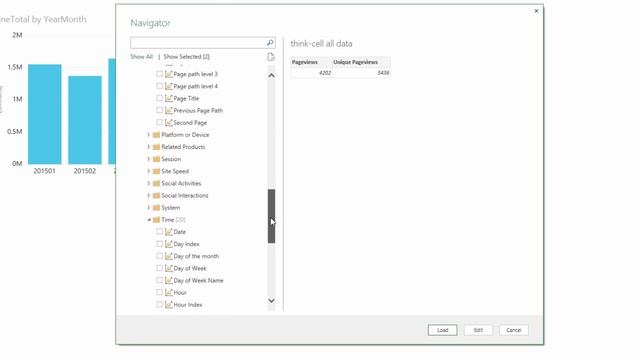Click the Page path level 4 chart icon
This screenshot has height=360, width=640.
[169, 86]
